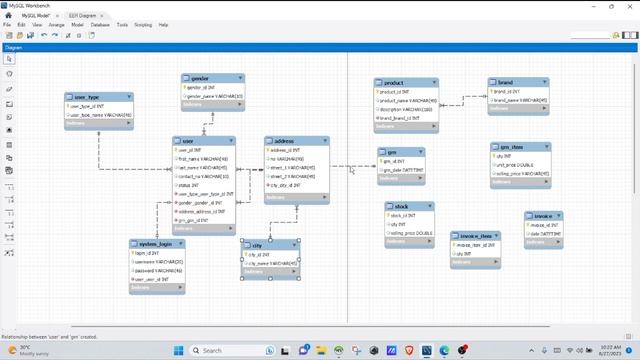Image resolution: width=640 pixels, height=360 pixels.
Task: Open the Edit menu
Action: click(x=21, y=25)
